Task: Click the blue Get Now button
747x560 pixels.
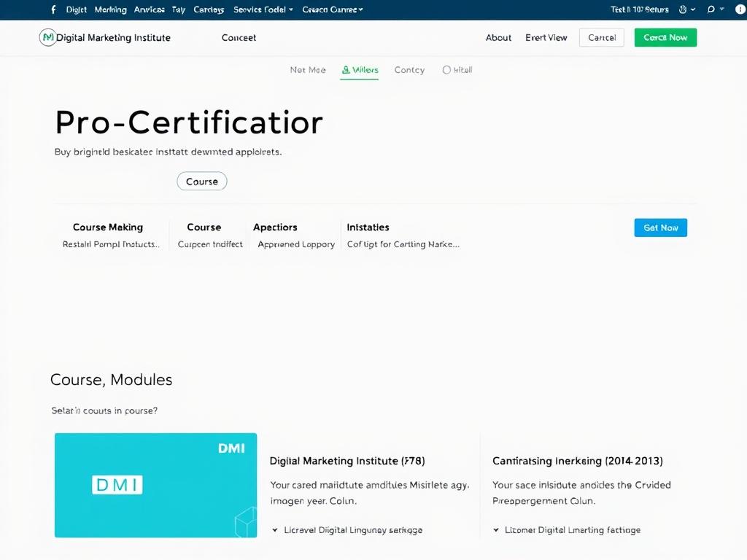Action: tap(660, 227)
